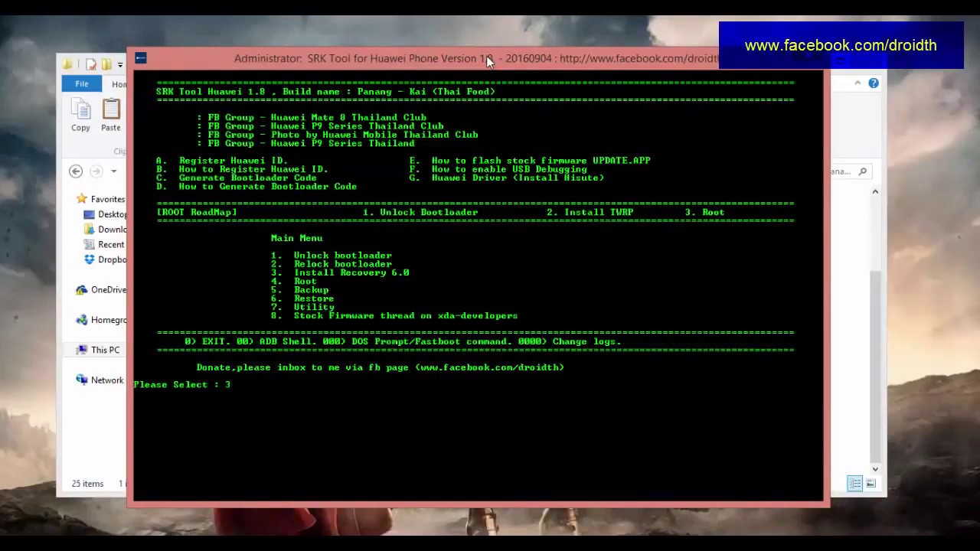Image resolution: width=980 pixels, height=551 pixels.
Task: Select Recent places in the navigation pane
Action: pyautogui.click(x=105, y=245)
